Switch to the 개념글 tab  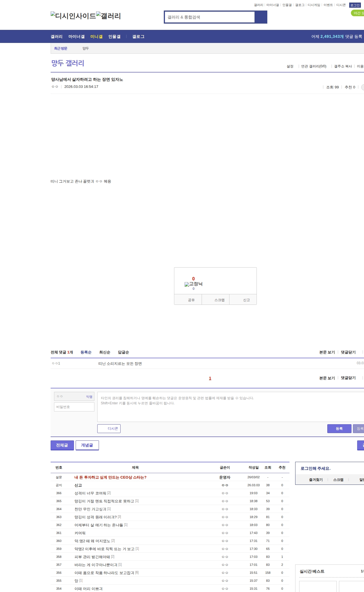coord(87,445)
